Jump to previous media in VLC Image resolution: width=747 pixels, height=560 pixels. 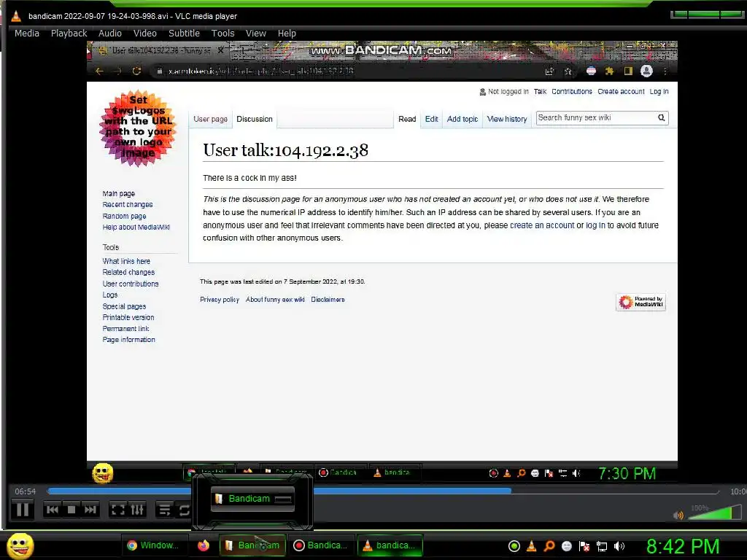pyautogui.click(x=53, y=510)
